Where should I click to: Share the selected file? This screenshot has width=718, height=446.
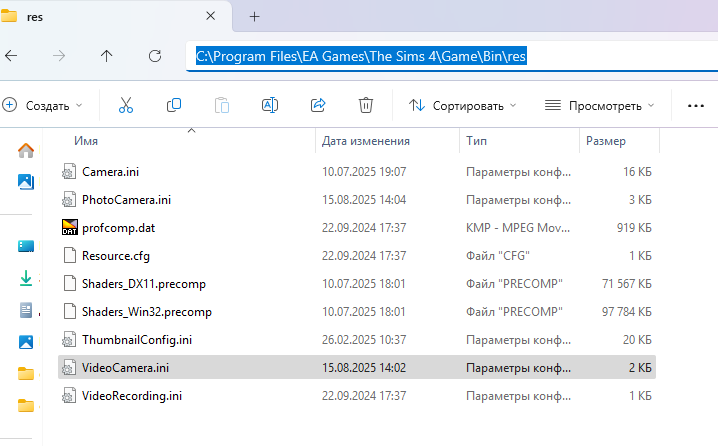(x=318, y=105)
